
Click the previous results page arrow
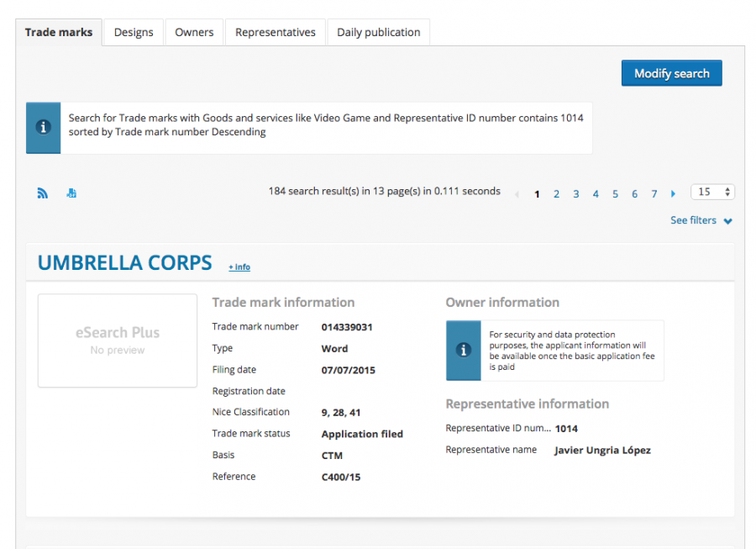(517, 194)
